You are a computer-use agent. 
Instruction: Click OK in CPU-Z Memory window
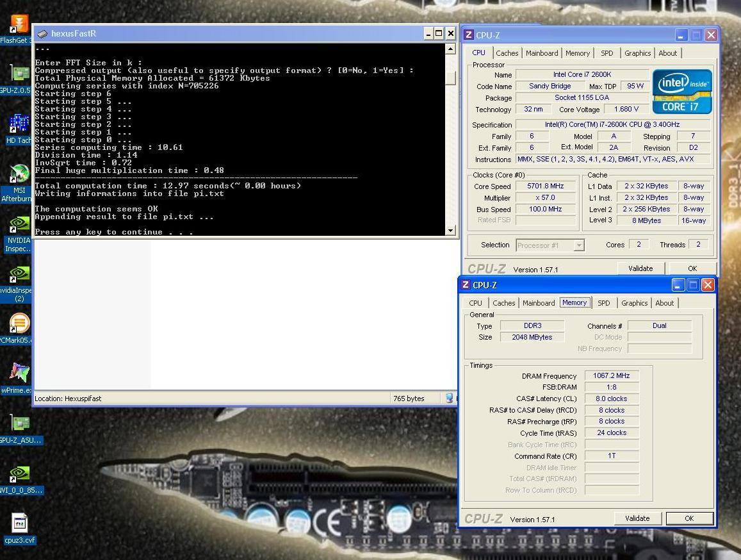[x=689, y=518]
